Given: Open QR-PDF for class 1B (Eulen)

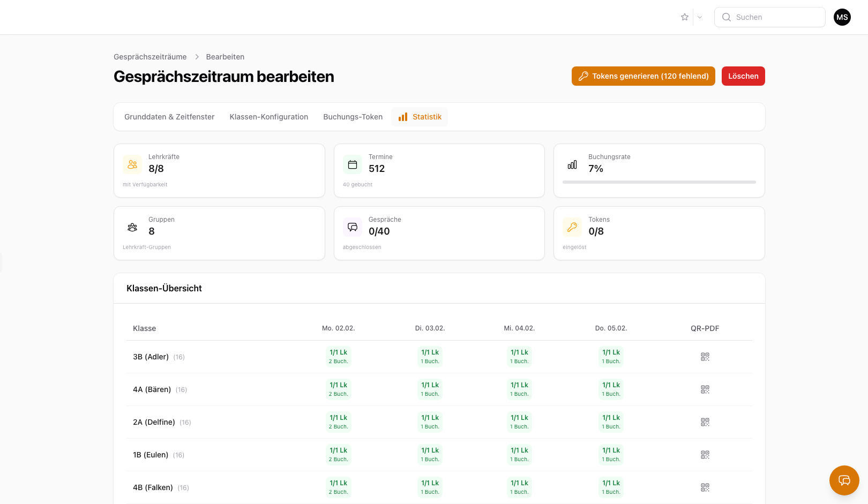Looking at the screenshot, I should pyautogui.click(x=705, y=455).
